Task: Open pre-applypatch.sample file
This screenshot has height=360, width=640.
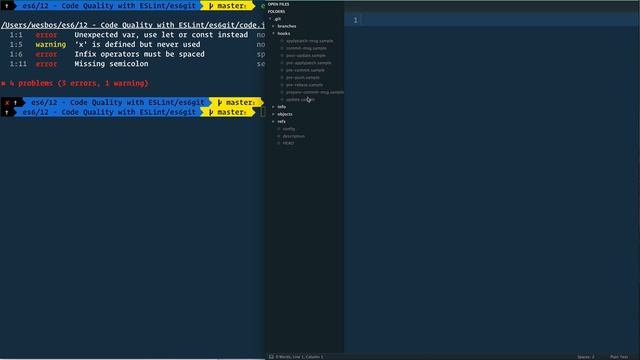Action: tap(309, 63)
